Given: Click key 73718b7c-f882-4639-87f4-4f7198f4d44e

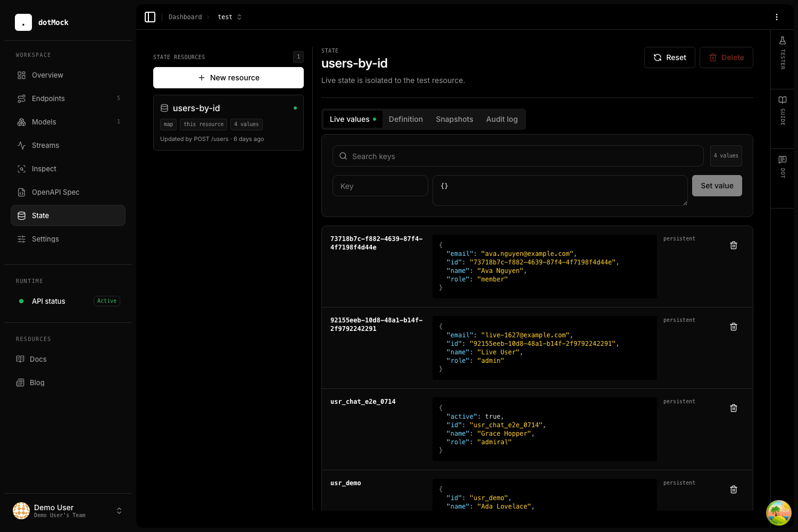Looking at the screenshot, I should 377,243.
